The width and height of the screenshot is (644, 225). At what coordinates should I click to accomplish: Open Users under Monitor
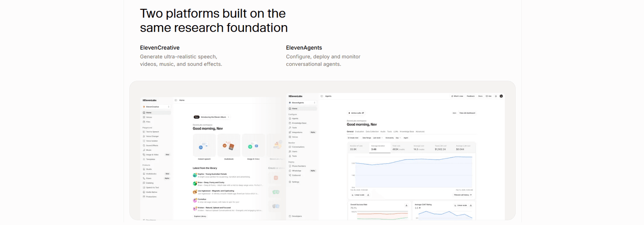coord(303,151)
